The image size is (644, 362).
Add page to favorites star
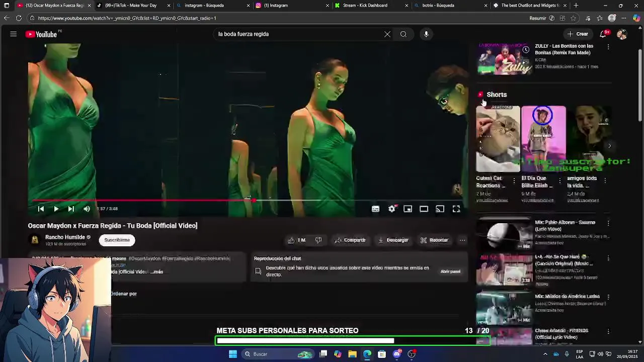pos(573,18)
